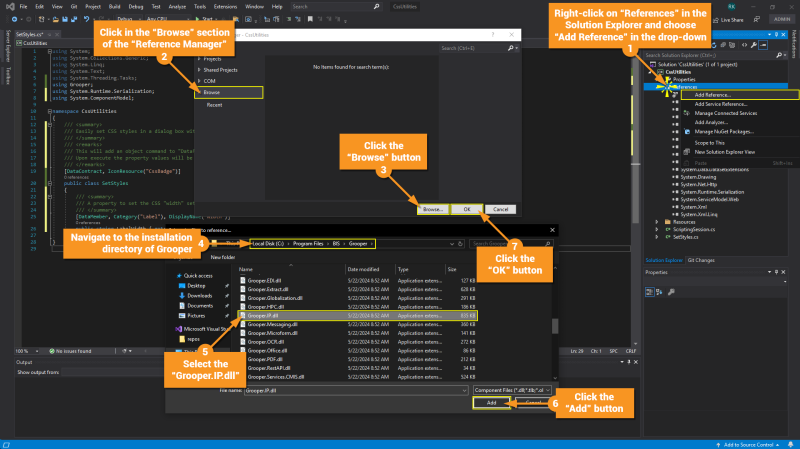Open the Analyze menu
The width and height of the screenshot is (800, 449).
click(x=177, y=7)
